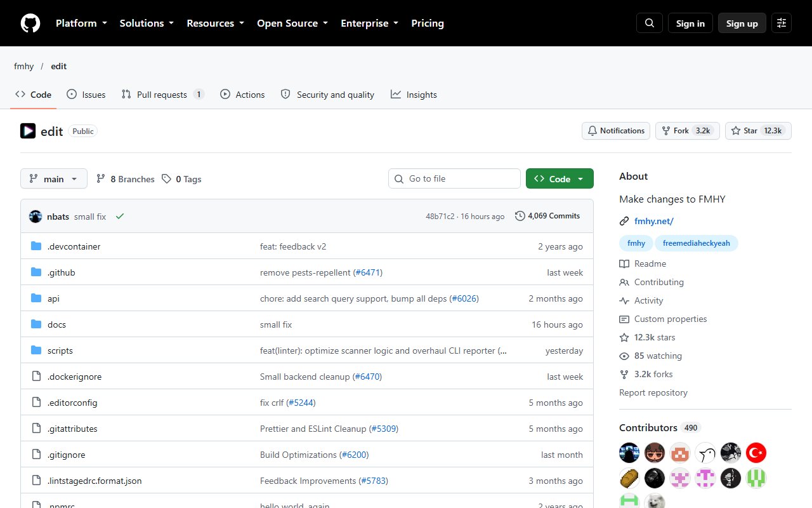812x508 pixels.
Task: Click the history clock icon for commits
Action: (x=520, y=216)
